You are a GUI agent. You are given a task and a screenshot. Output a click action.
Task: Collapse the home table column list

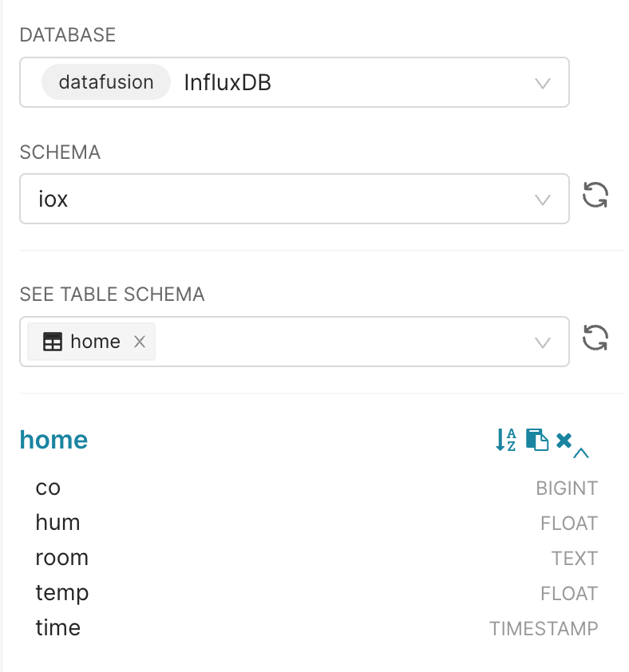coord(581,453)
